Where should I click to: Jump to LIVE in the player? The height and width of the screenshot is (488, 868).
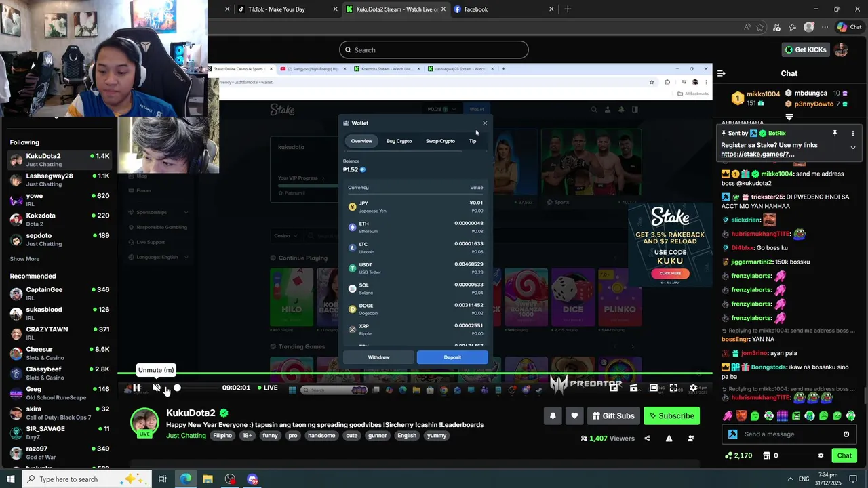tap(267, 388)
